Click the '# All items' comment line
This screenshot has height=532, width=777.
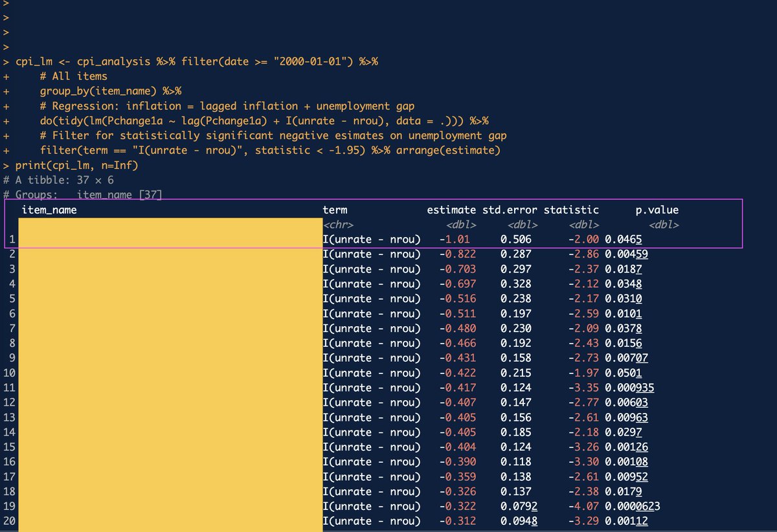[x=73, y=76]
